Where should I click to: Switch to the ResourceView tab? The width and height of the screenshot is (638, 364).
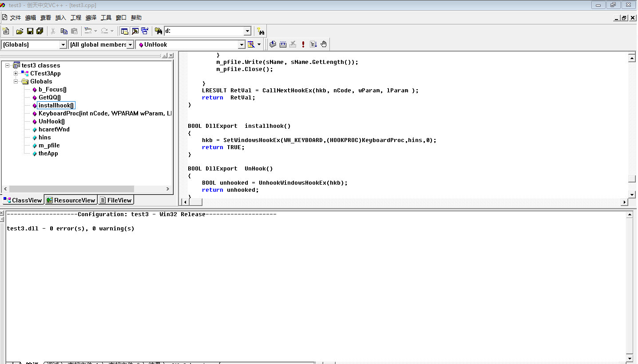[x=71, y=200]
